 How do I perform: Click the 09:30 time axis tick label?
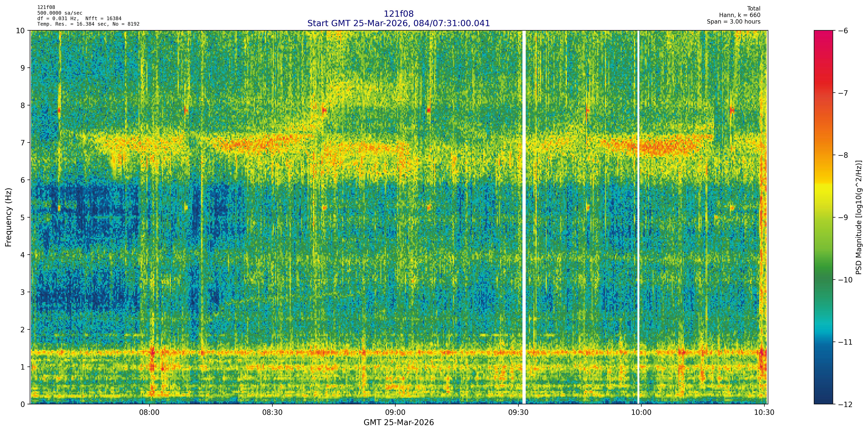point(518,412)
